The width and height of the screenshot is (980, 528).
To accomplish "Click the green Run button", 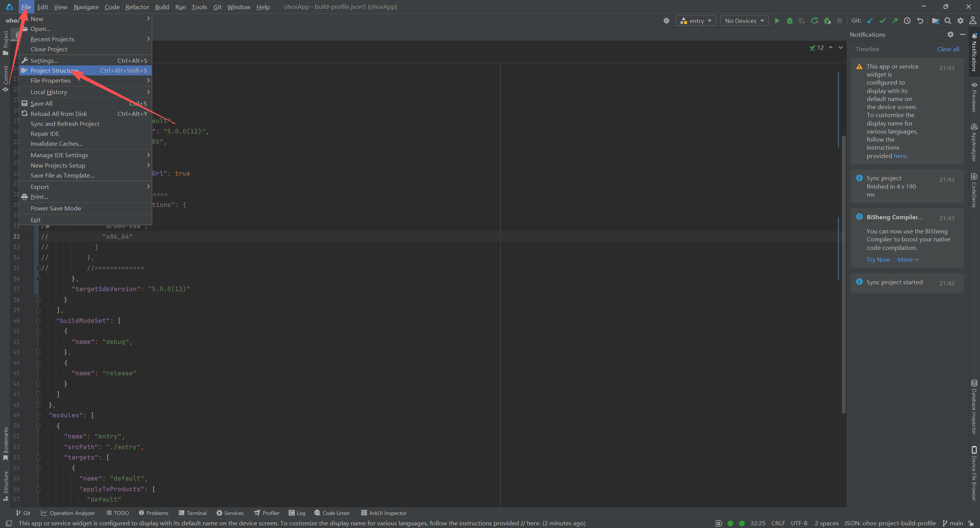I will [x=777, y=21].
